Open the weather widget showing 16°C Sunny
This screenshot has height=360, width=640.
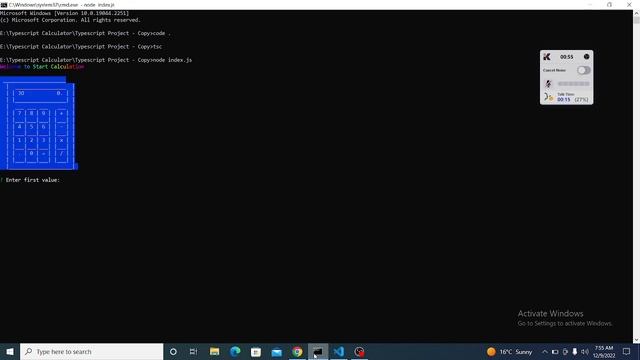(x=510, y=351)
